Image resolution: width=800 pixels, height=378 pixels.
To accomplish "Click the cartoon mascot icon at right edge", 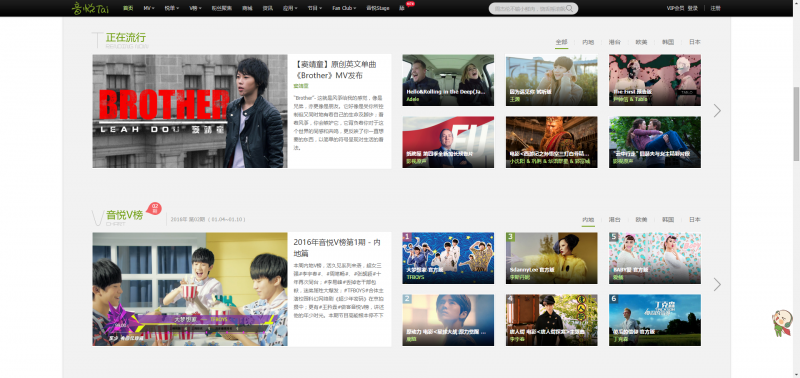I will coord(782,323).
